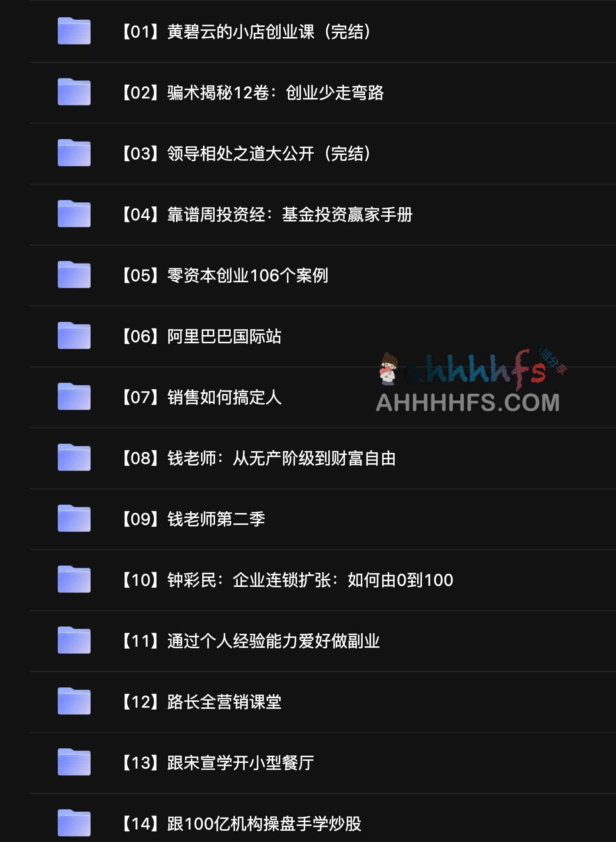Select the 【07】销售如何搞定人 entry

pyautogui.click(x=201, y=397)
